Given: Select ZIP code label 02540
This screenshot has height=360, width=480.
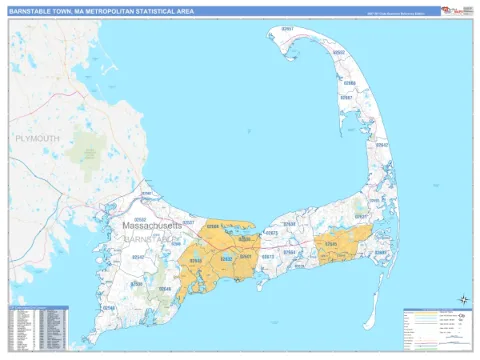Looking at the screenshot, I should coord(109,308).
